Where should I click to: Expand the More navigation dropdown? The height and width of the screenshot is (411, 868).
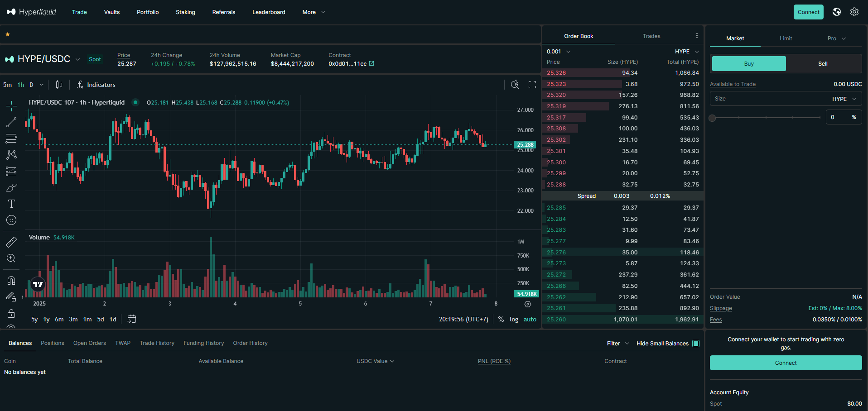click(313, 12)
